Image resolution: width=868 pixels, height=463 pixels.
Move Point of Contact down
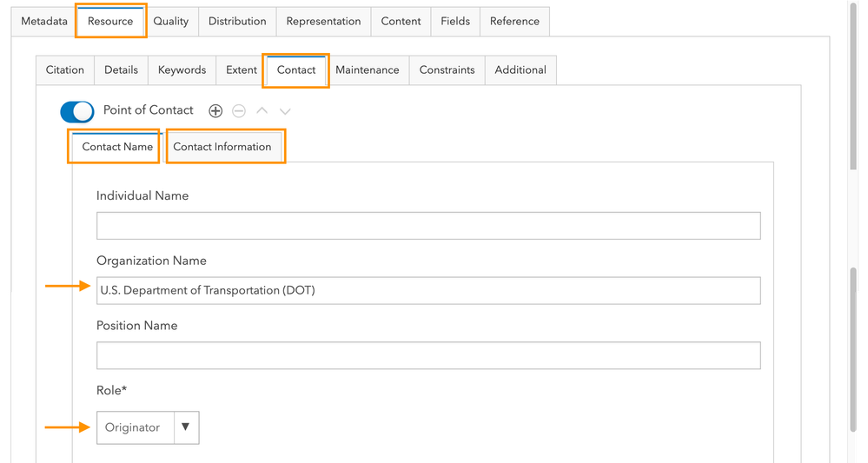click(x=285, y=111)
